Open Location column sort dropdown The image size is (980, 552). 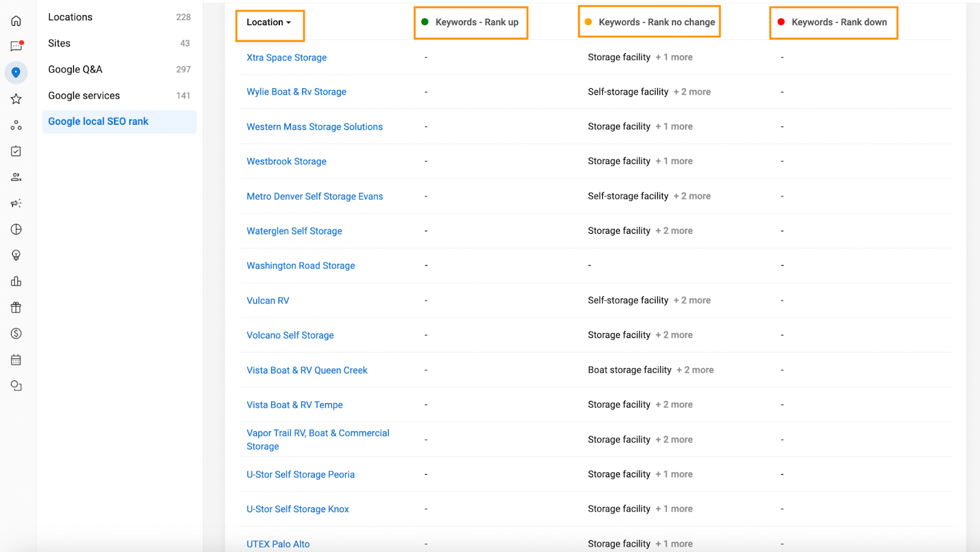click(269, 22)
